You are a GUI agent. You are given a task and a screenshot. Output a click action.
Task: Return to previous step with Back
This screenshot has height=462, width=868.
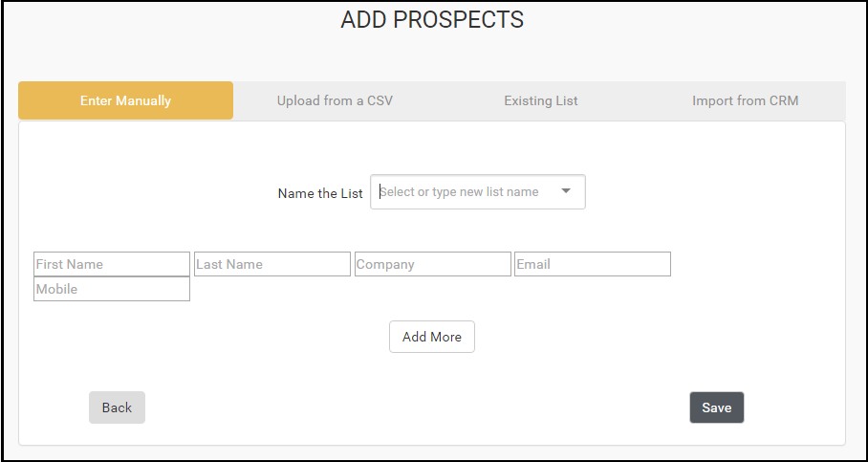pos(117,407)
